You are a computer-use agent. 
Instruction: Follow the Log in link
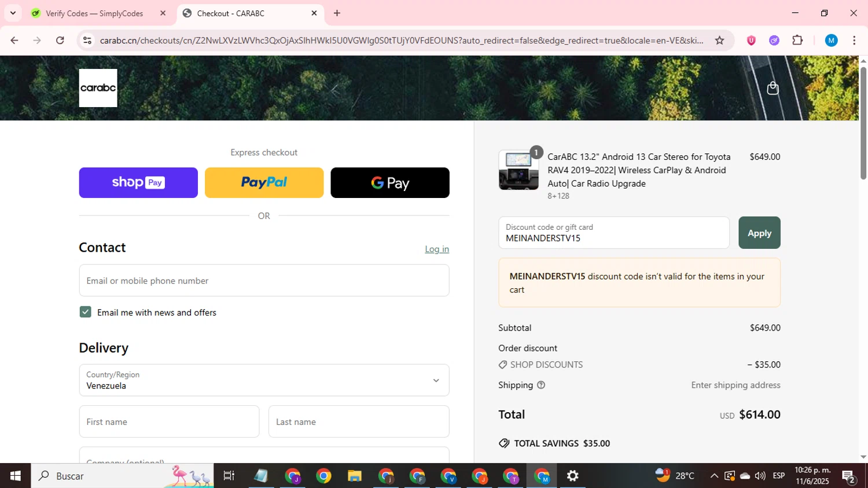tap(437, 249)
